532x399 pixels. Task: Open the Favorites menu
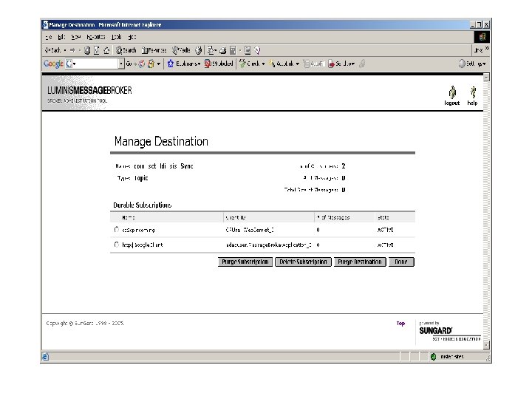click(95, 37)
